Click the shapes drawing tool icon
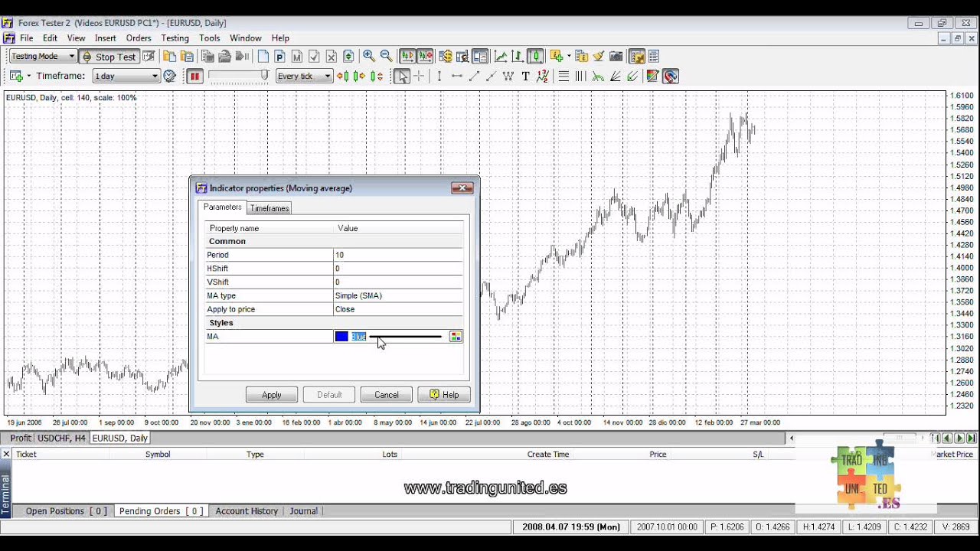The image size is (980, 551). pyautogui.click(x=652, y=76)
